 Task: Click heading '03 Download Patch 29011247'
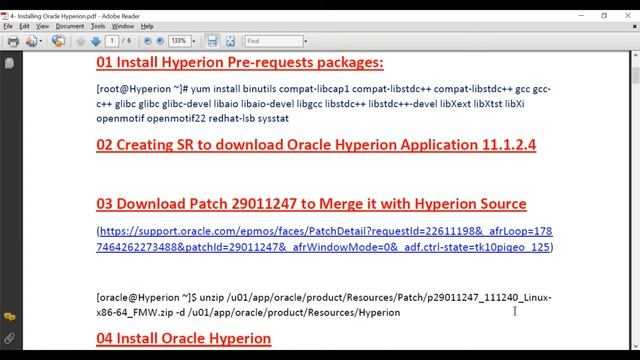[x=311, y=204]
